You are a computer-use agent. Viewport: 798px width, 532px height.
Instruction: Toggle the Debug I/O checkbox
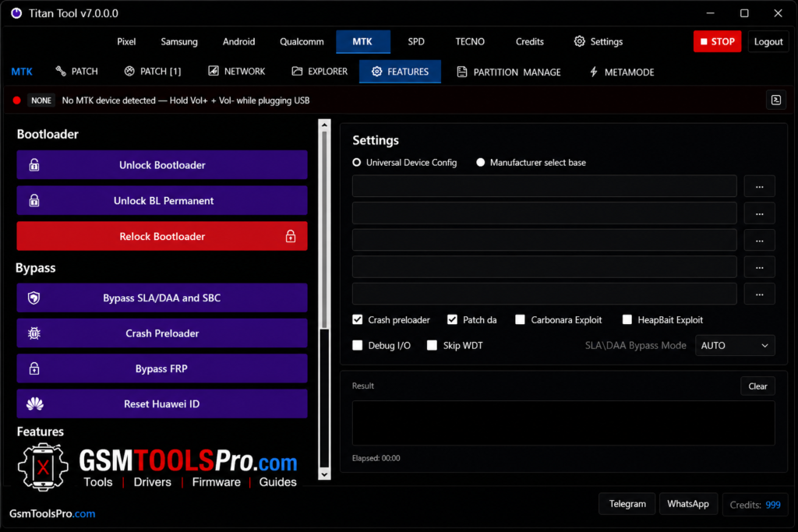pyautogui.click(x=357, y=345)
